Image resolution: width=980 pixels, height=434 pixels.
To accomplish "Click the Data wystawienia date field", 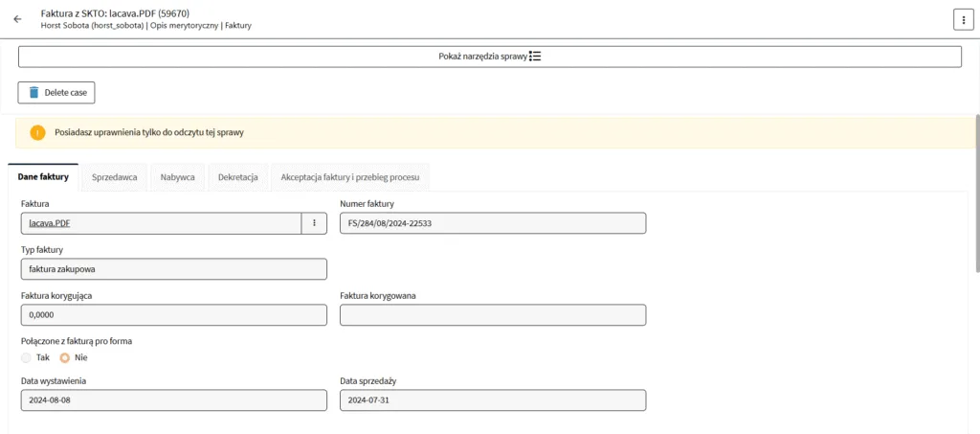I will click(174, 400).
